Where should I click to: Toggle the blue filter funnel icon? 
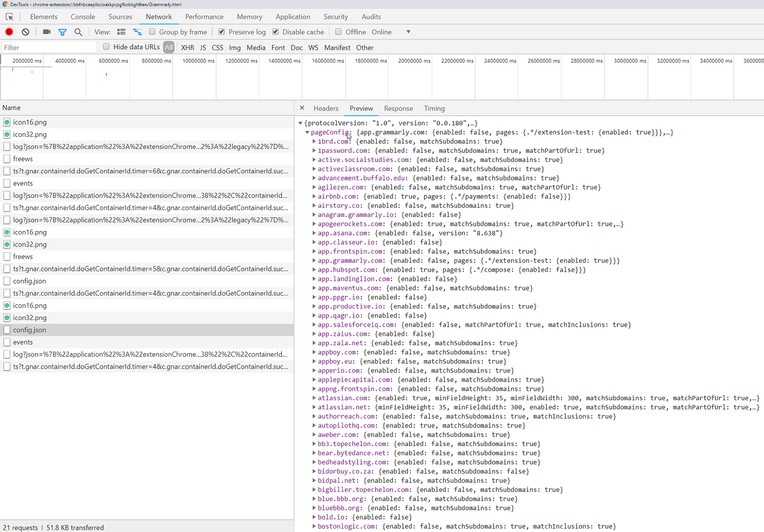(62, 32)
